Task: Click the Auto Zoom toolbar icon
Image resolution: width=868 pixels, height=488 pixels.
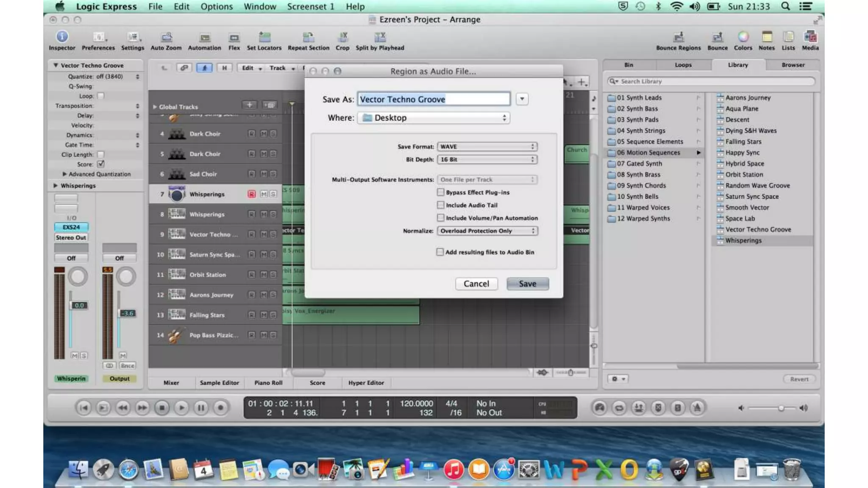Action: (166, 37)
